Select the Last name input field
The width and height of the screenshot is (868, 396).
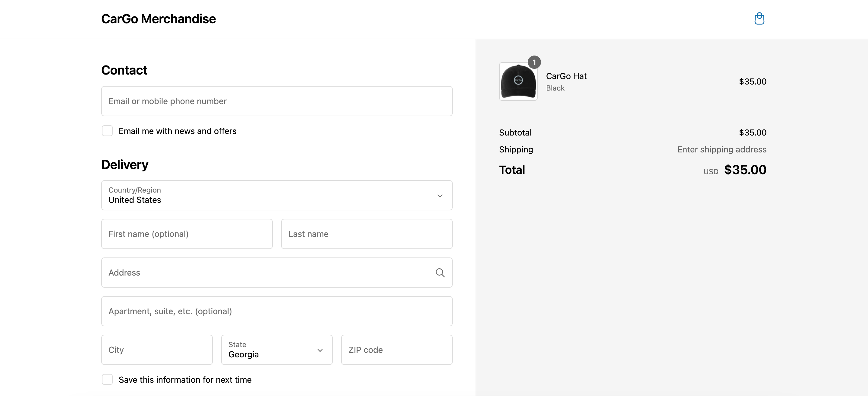pos(366,234)
